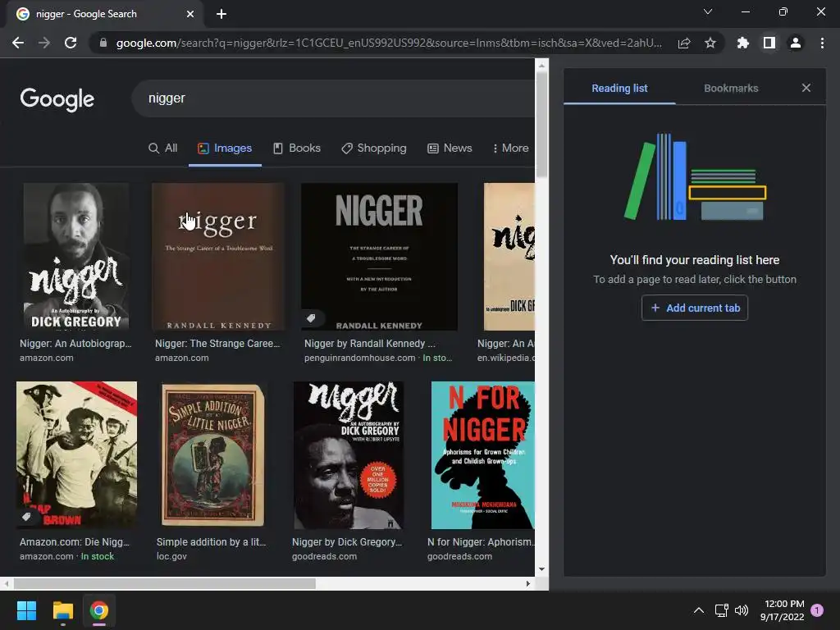Go back to the previous page
Viewport: 840px width, 630px height.
coord(18,43)
